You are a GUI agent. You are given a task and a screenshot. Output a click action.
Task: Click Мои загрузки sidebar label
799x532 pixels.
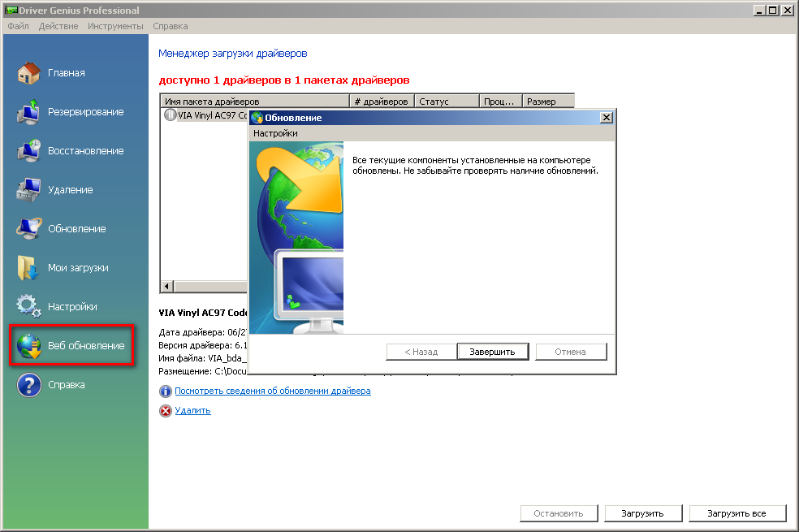point(78,268)
